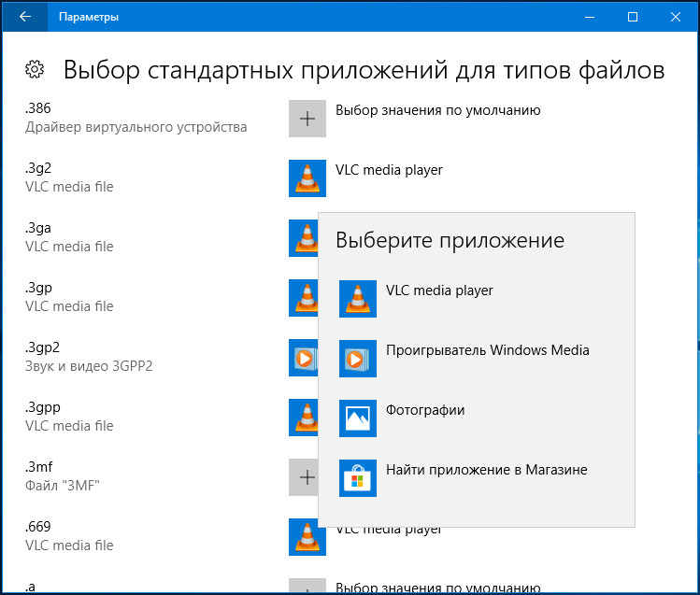This screenshot has width=700, height=595.
Task: Click the VLC cone icon for .3ga
Action: click(x=304, y=238)
